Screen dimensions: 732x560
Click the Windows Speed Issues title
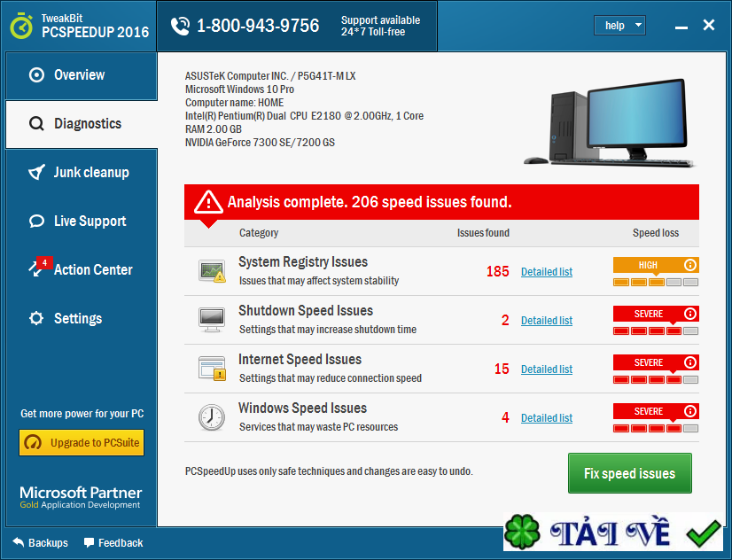tap(302, 408)
